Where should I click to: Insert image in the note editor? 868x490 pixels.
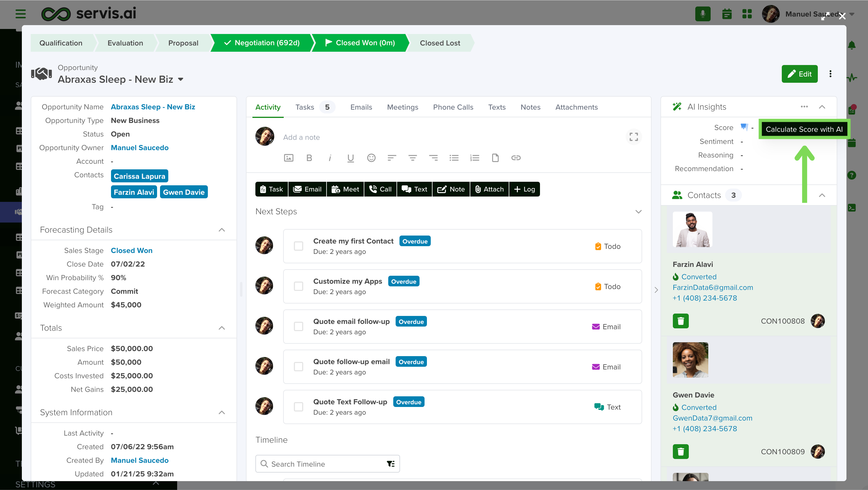coord(289,158)
